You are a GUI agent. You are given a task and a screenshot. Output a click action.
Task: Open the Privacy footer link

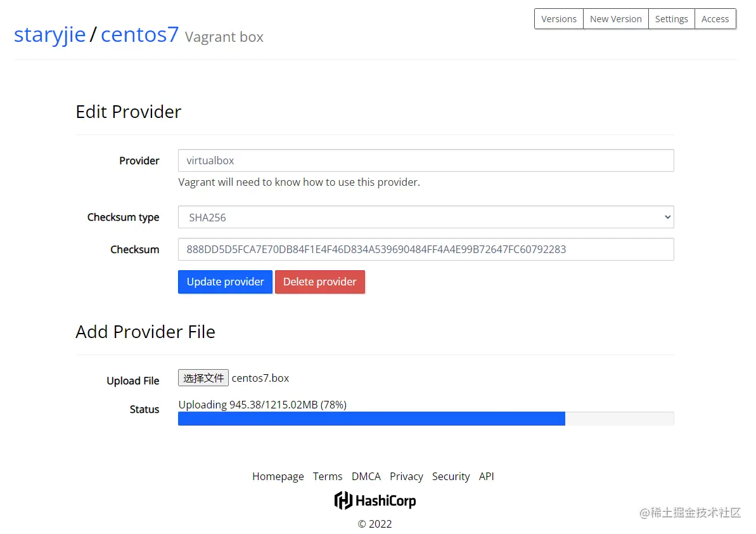click(406, 476)
